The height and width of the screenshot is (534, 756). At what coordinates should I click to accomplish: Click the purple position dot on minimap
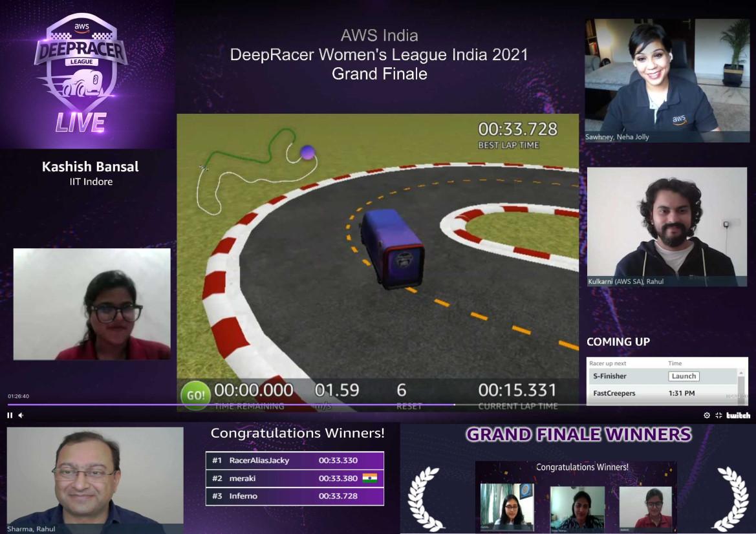[x=308, y=153]
